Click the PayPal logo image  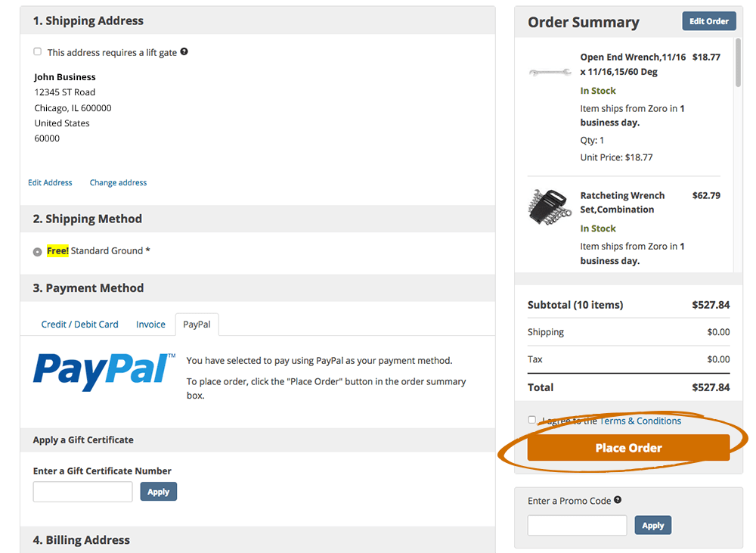[104, 371]
